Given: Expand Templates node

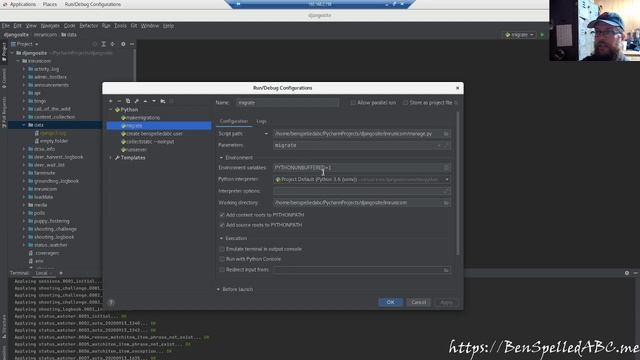Looking at the screenshot, I should point(111,158).
